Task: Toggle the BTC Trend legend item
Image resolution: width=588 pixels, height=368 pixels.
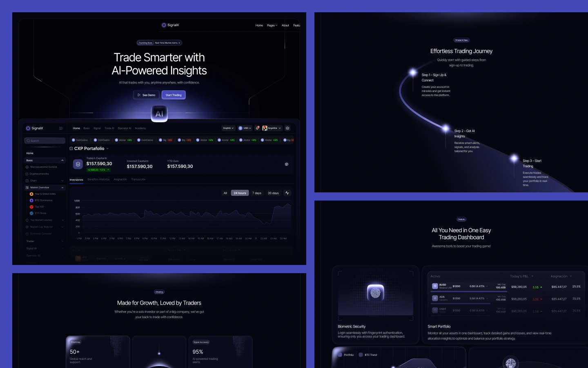Action: 368,355
